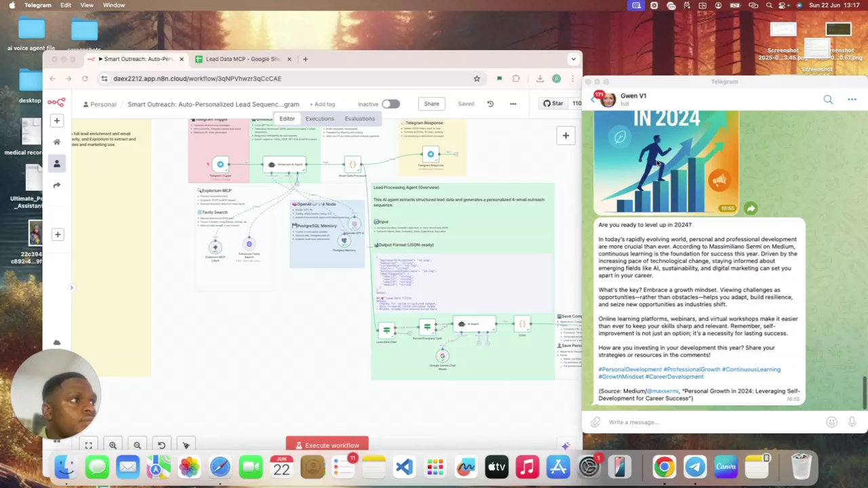868x488 pixels.
Task: Open Chrome extensions puzzle icon
Action: pyautogui.click(x=516, y=79)
